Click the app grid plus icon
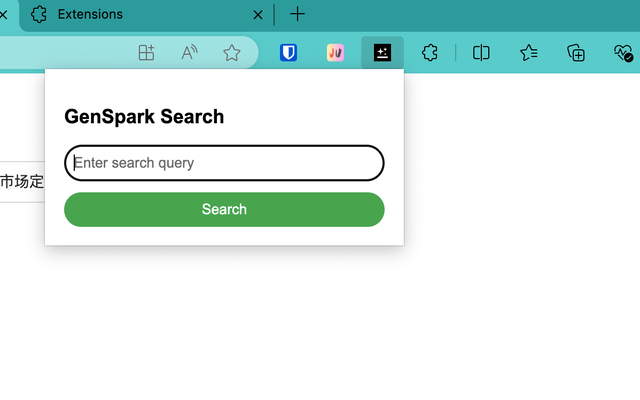Screen dimensions: 640x400 pos(146,53)
